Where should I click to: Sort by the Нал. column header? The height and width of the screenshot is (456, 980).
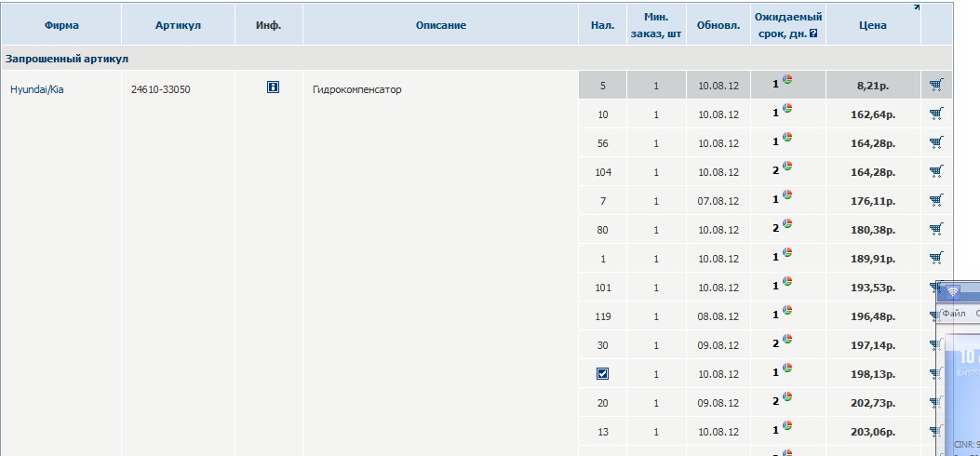(602, 25)
